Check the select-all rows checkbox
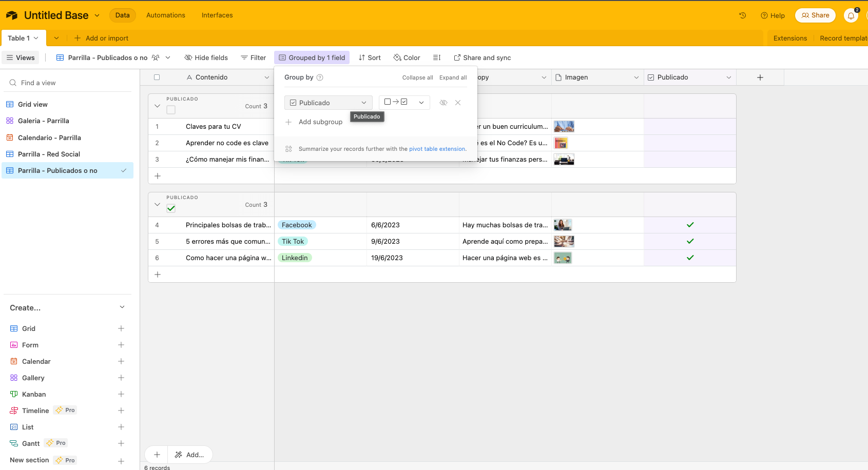Screen dimensions: 868x470 click(157, 77)
